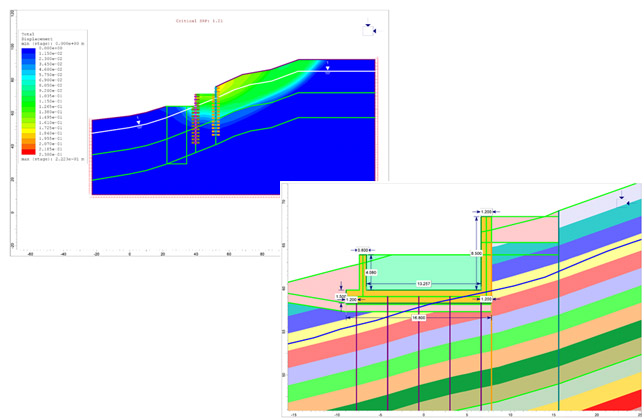Click the red swatch in displacement legend
The width and height of the screenshot is (644, 420).
coord(28,151)
